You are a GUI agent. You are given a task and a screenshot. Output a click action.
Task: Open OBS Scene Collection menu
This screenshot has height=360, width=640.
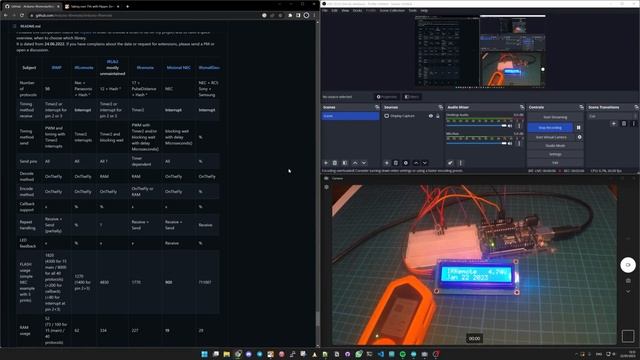tap(392, 10)
